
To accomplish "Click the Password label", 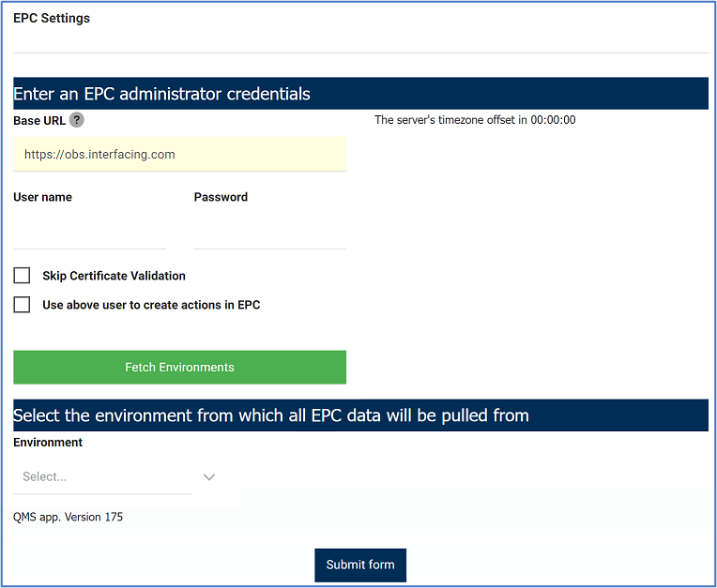I will point(221,197).
